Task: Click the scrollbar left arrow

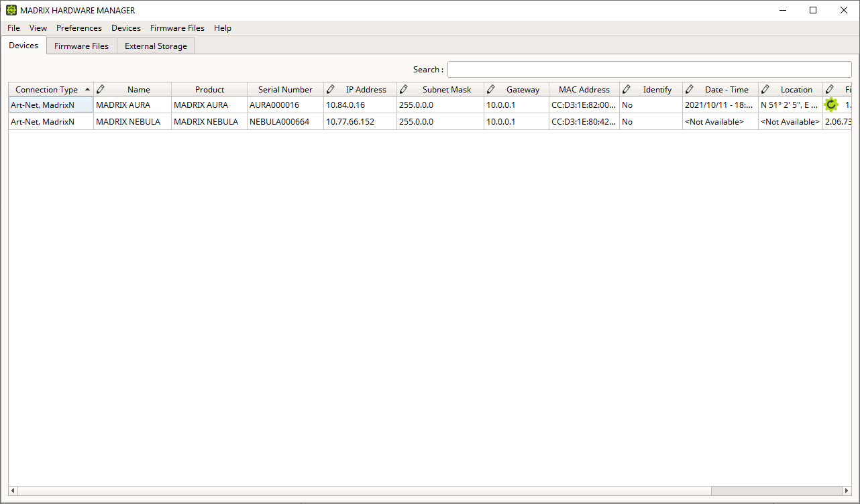Action: click(13, 491)
